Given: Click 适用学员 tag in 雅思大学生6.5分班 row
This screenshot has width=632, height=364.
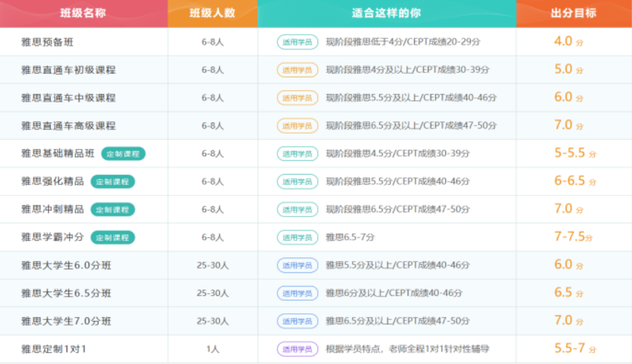Looking at the screenshot, I should coord(298,293).
